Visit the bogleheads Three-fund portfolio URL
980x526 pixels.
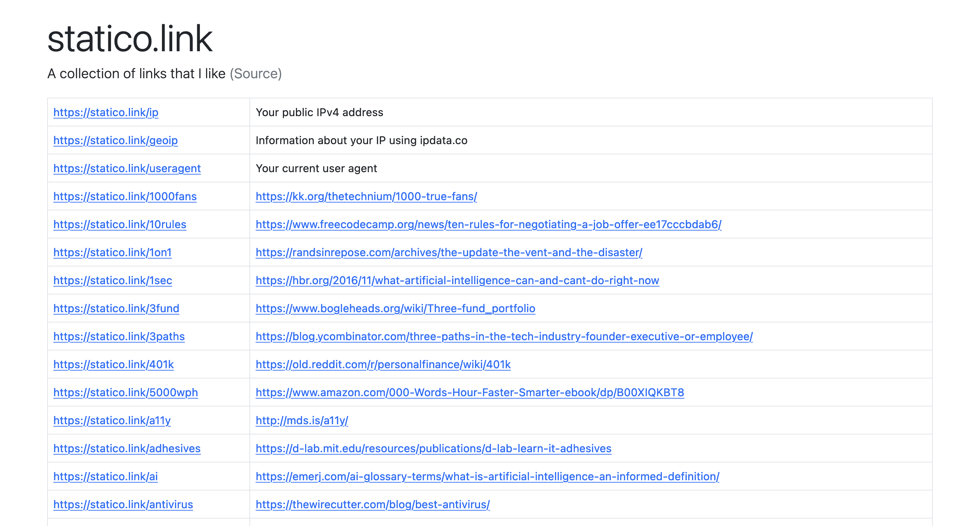[395, 308]
